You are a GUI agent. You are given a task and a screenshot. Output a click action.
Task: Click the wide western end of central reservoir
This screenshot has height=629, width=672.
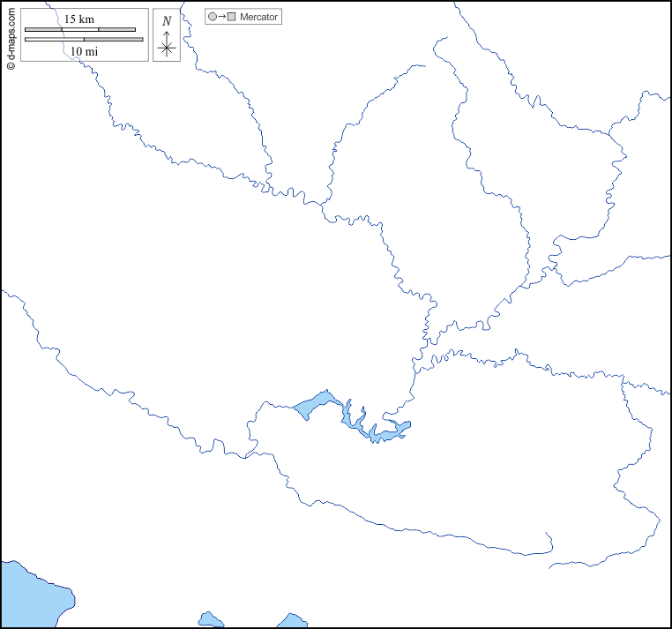[x=313, y=405]
